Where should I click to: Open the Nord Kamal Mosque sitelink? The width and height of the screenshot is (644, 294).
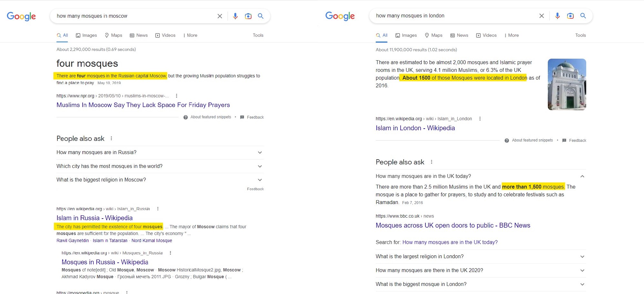click(152, 240)
